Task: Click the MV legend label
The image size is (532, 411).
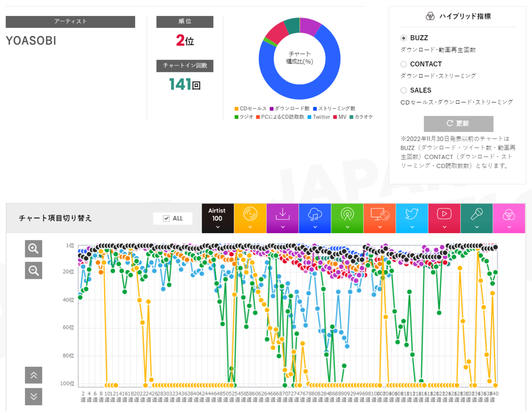Action: click(342, 117)
